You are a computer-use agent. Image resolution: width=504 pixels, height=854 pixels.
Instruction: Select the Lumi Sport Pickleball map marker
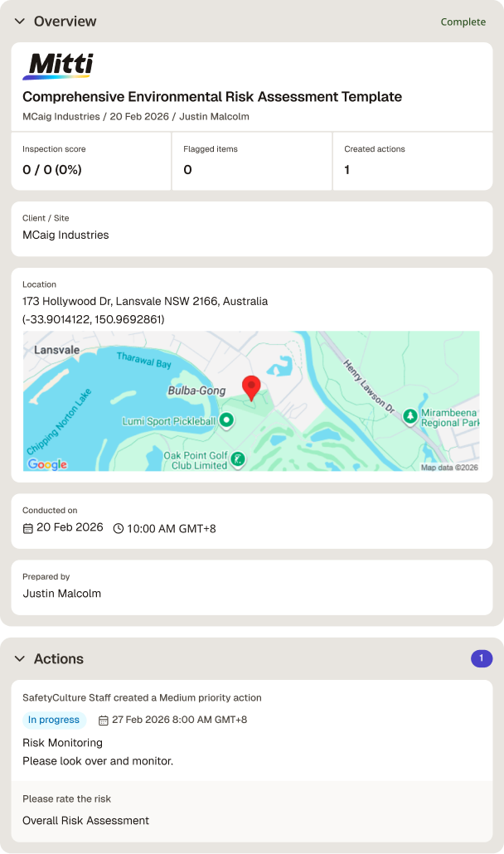click(x=226, y=420)
